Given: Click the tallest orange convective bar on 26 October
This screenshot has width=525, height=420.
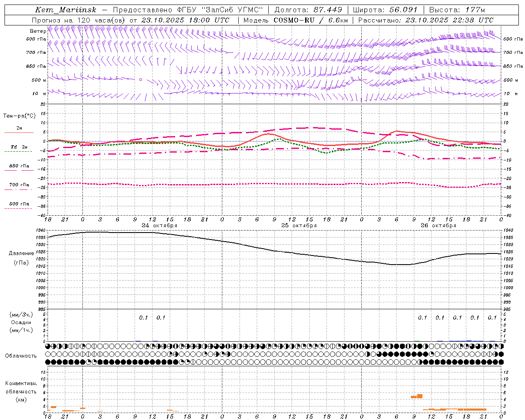Looking at the screenshot, I should pyautogui.click(x=420, y=396).
